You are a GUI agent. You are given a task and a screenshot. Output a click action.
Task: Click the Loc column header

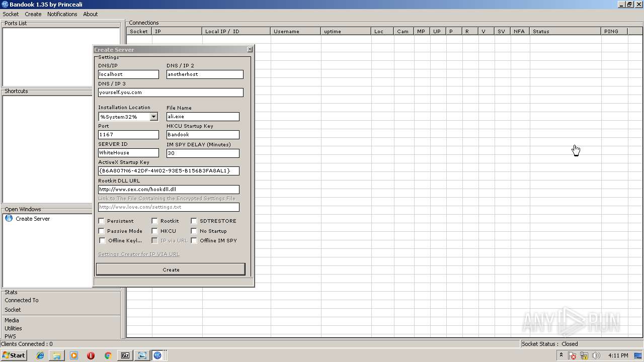click(383, 31)
